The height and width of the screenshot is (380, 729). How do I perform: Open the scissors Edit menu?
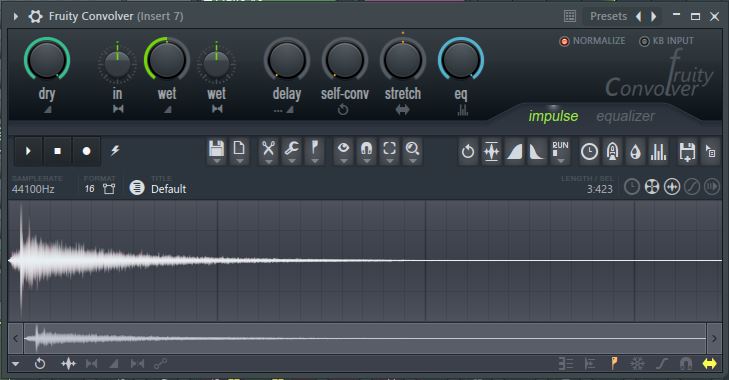(x=268, y=151)
